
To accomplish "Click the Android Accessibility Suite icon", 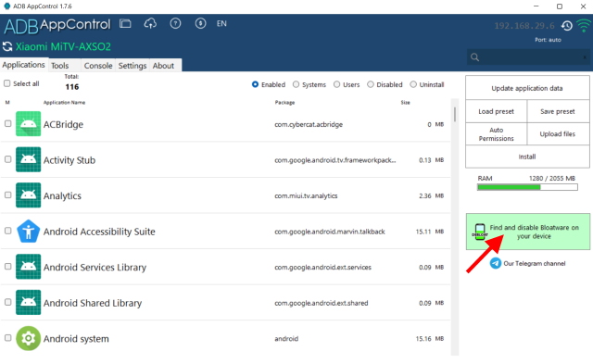I will [x=29, y=231].
